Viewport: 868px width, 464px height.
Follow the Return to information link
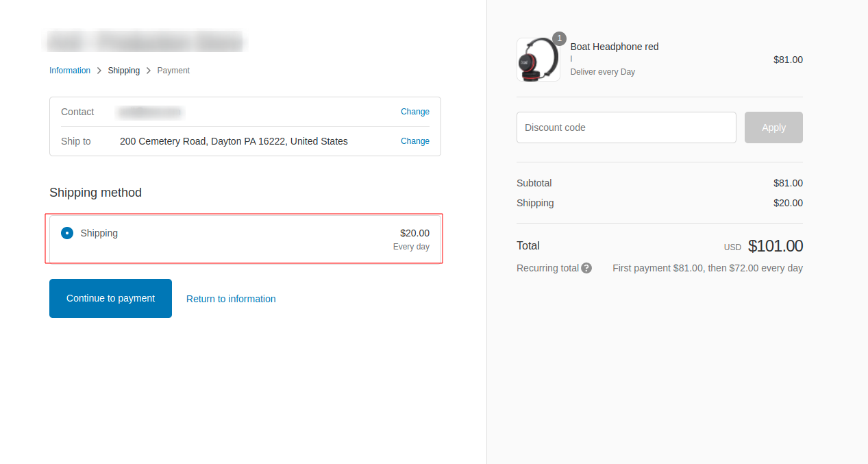tap(231, 299)
